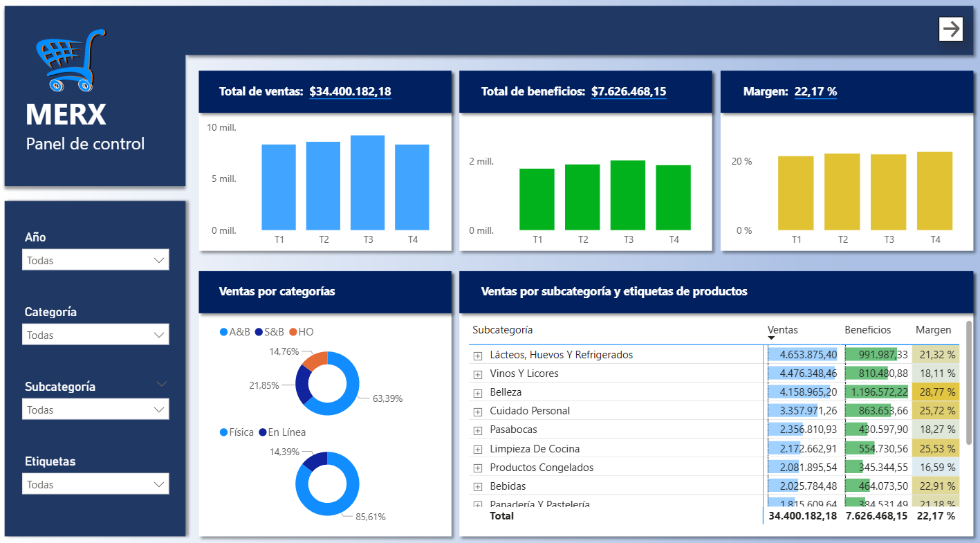Select the HO legend color marker
The height and width of the screenshot is (543, 980).
pos(293,332)
